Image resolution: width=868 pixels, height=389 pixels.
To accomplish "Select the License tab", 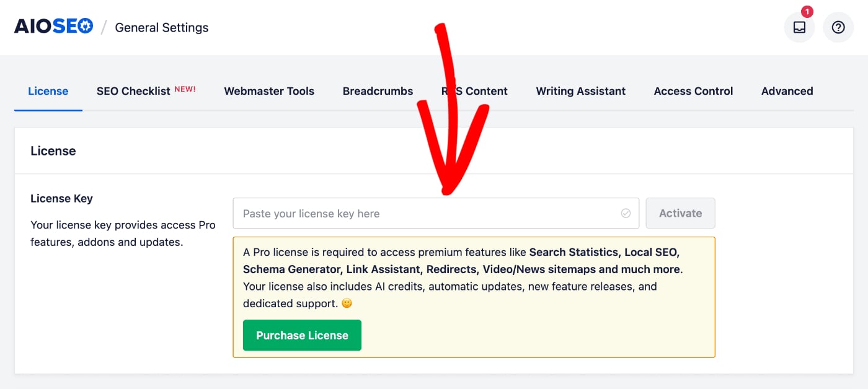I will [x=48, y=91].
